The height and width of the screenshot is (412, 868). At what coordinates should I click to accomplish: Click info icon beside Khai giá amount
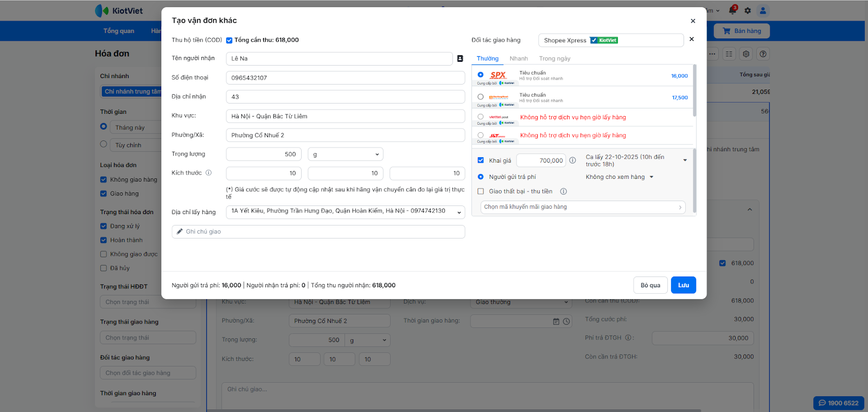pos(572,160)
